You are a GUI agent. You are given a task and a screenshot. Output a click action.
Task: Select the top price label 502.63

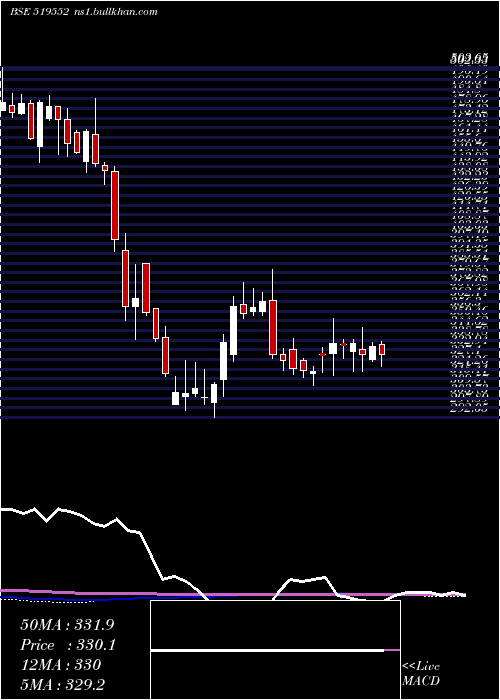point(468,58)
